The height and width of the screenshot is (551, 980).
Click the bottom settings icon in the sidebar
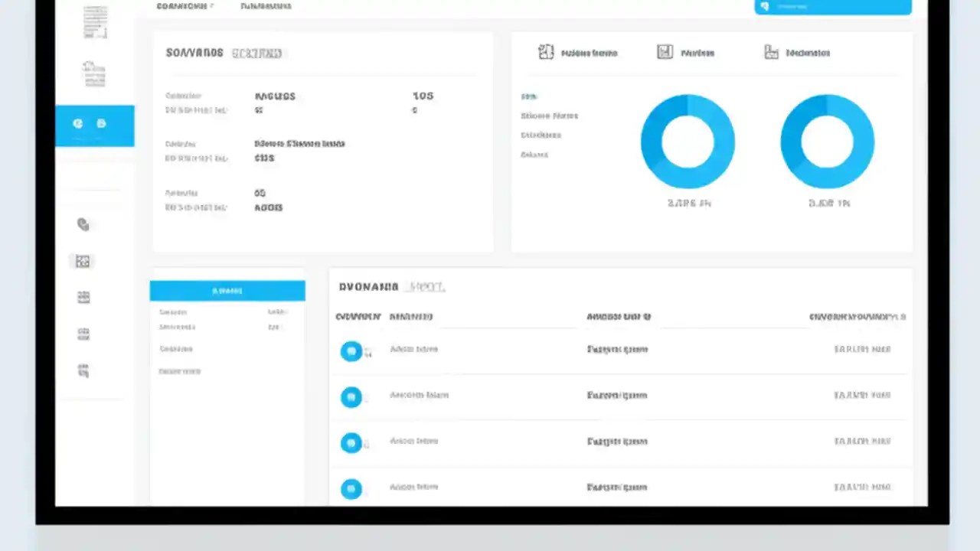pos(83,370)
